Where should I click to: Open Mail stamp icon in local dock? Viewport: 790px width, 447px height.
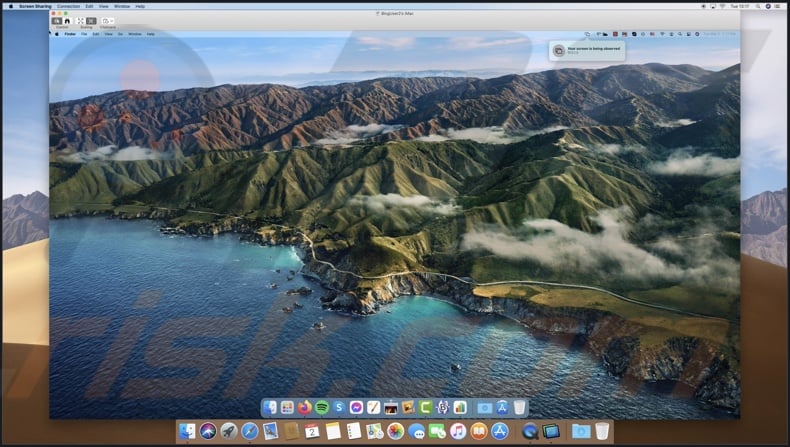271,431
